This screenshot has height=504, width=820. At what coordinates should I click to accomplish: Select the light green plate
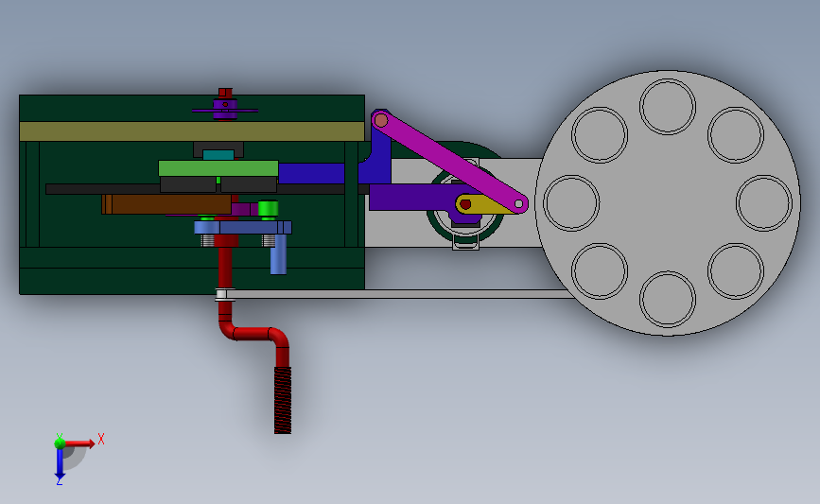click(x=218, y=168)
